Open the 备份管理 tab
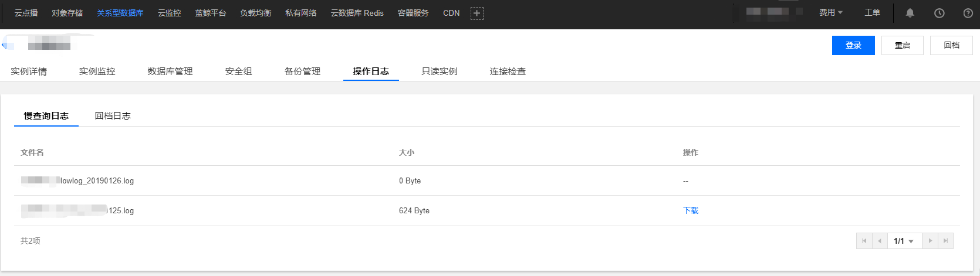The height and width of the screenshot is (276, 980). [x=302, y=71]
